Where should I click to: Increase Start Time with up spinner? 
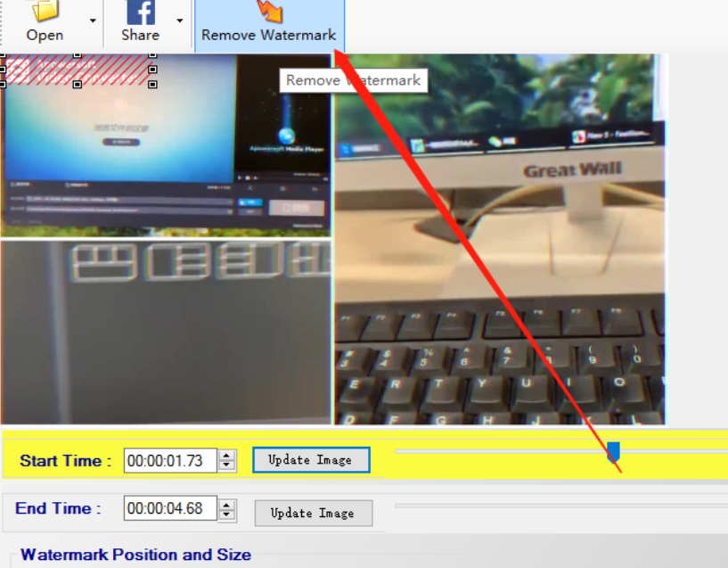[227, 455]
